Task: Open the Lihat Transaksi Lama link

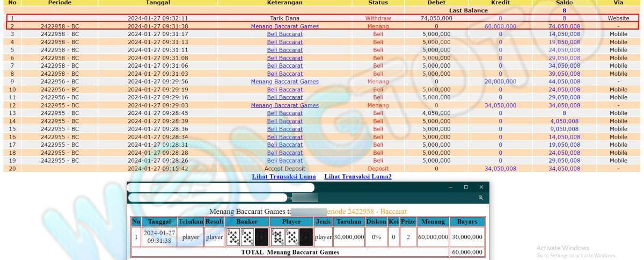Action: click(x=284, y=177)
